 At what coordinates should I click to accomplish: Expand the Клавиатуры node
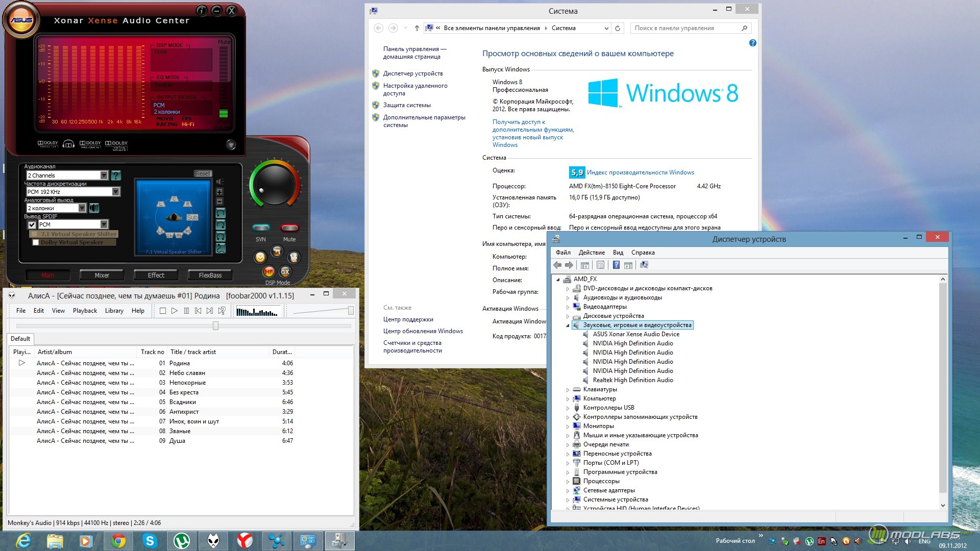pyautogui.click(x=568, y=390)
